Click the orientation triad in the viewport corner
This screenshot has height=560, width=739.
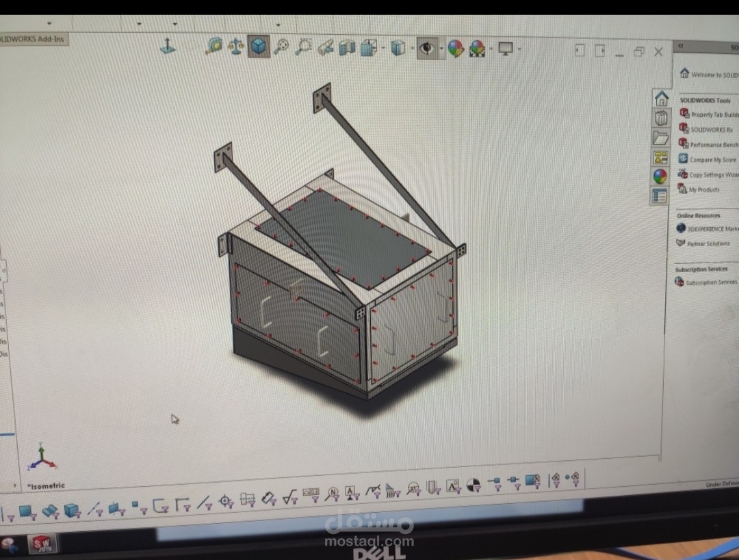(42, 458)
